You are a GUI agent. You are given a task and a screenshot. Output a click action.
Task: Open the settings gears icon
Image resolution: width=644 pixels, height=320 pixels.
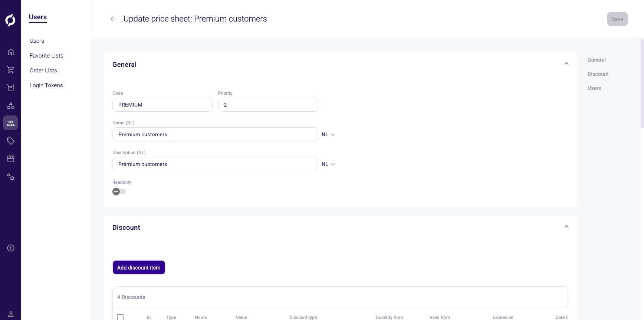(11, 177)
